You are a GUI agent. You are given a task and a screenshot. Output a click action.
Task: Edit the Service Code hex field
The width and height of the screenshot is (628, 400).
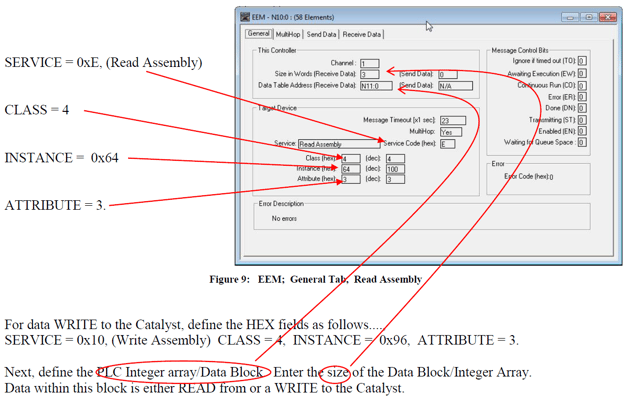447,144
